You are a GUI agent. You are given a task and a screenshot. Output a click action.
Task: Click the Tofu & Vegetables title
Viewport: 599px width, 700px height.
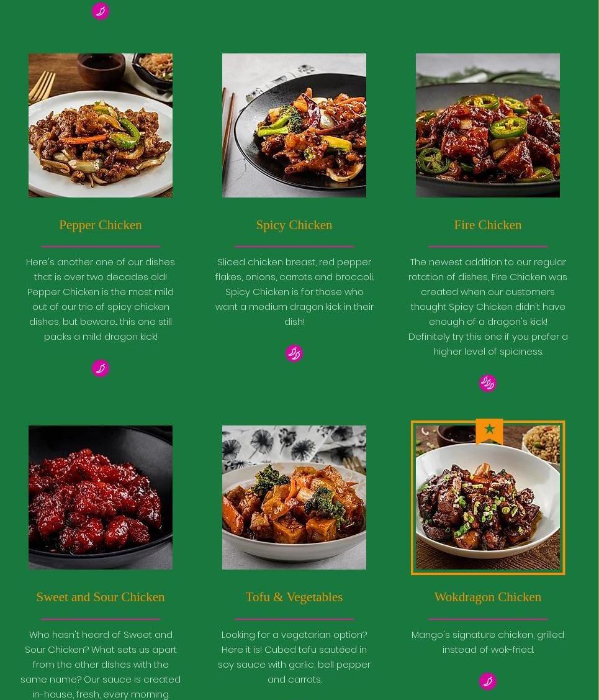pos(294,598)
